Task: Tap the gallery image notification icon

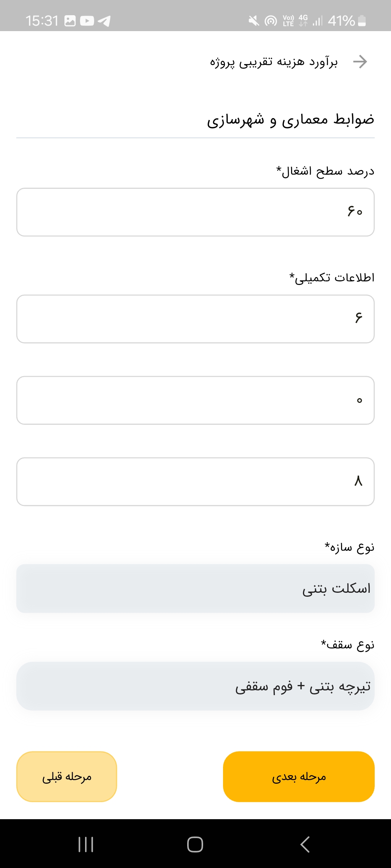Action: (70, 21)
